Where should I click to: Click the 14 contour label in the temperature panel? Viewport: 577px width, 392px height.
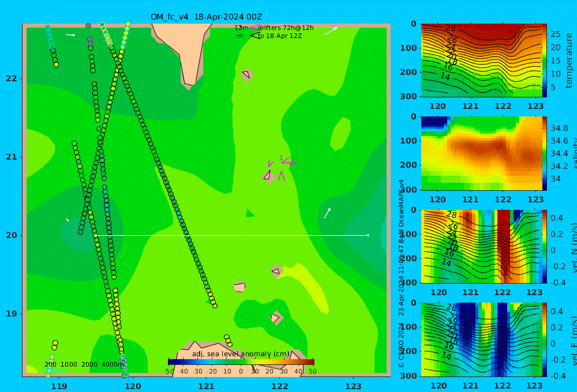tap(445, 77)
